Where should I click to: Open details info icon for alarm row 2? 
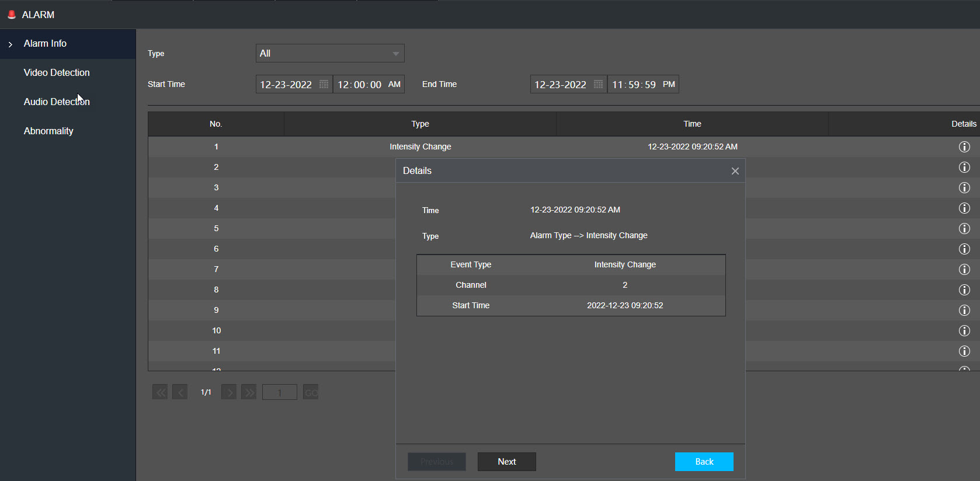[964, 167]
